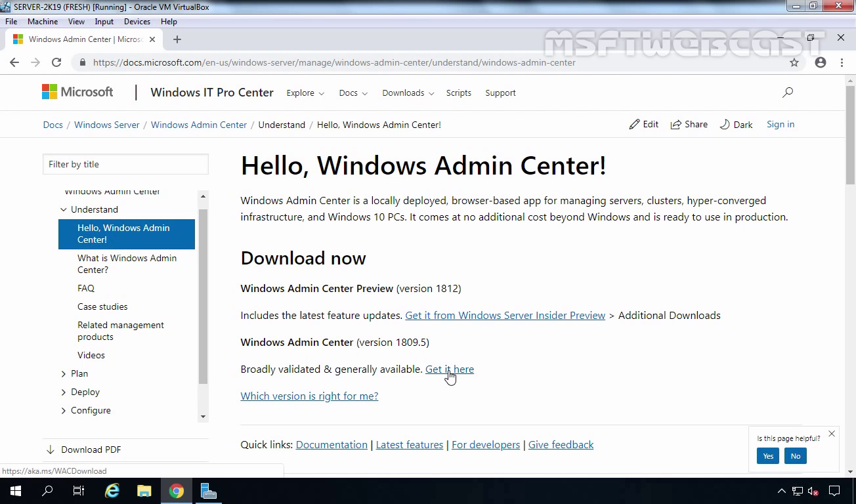Open the VirtualBox View menu
The width and height of the screenshot is (856, 504).
(x=76, y=22)
